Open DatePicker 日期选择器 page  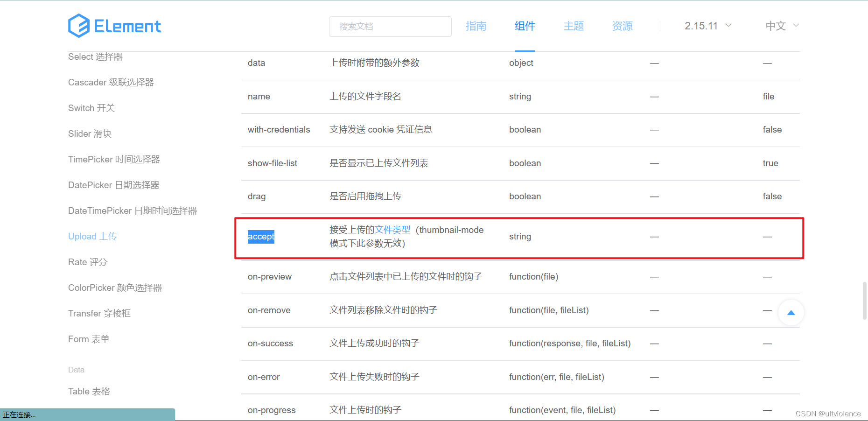tap(114, 185)
